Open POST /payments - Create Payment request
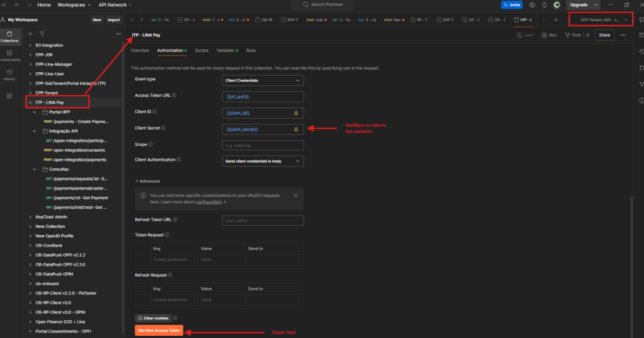 click(x=76, y=121)
